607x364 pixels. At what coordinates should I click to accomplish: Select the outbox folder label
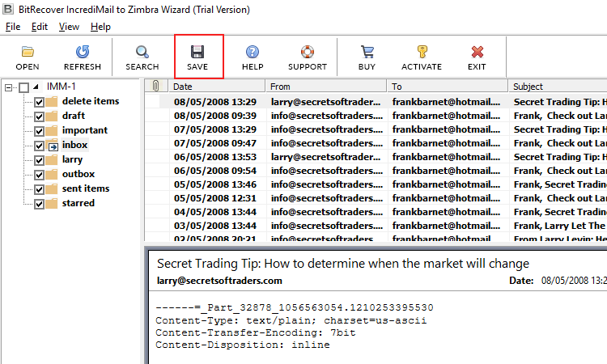click(79, 174)
